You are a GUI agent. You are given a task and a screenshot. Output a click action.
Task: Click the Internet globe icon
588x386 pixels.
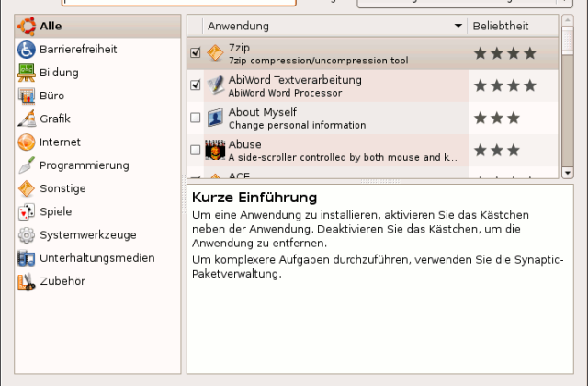[27, 142]
